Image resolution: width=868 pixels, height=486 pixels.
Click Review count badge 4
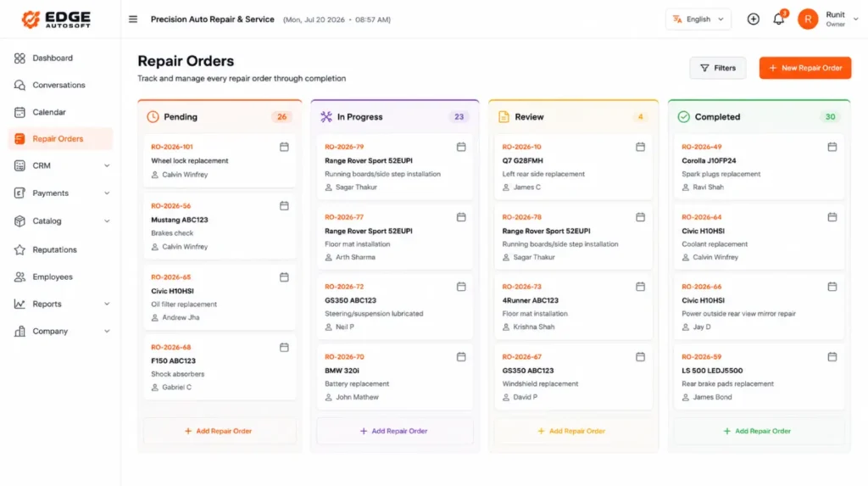(641, 117)
